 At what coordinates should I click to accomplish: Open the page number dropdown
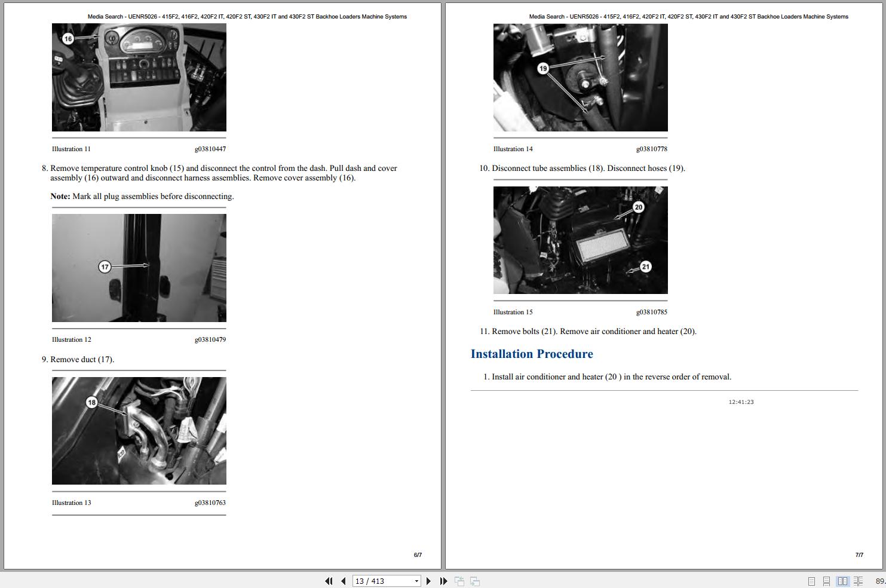[x=416, y=580]
